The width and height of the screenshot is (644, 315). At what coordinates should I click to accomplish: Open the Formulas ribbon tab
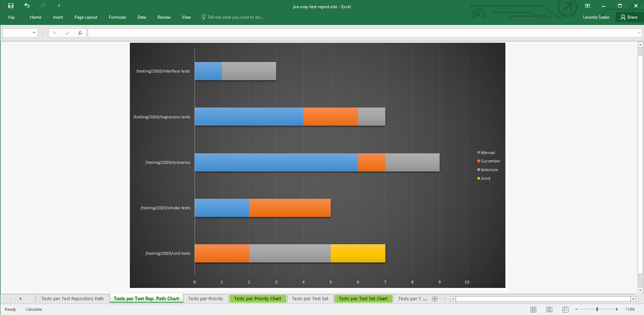tap(117, 17)
